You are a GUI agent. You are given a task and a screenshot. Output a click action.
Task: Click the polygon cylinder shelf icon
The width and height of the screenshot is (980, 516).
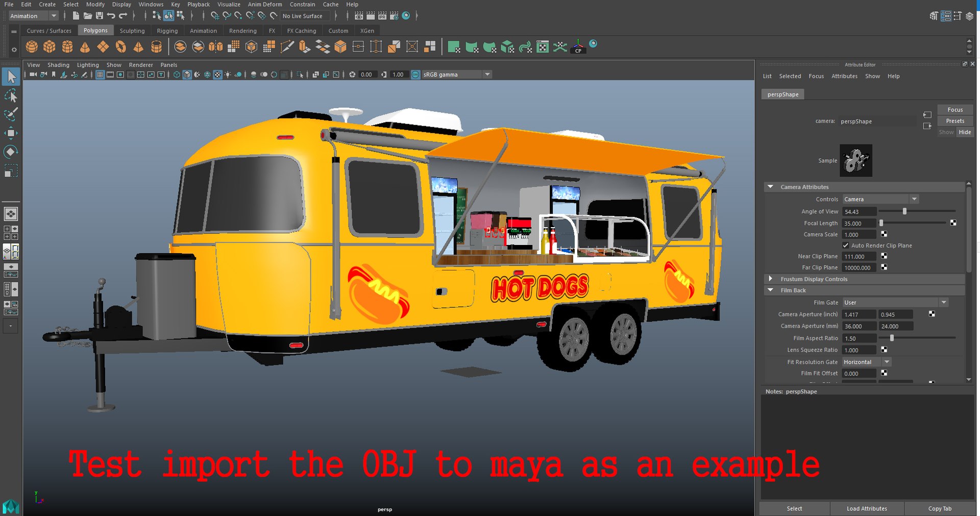(67, 47)
